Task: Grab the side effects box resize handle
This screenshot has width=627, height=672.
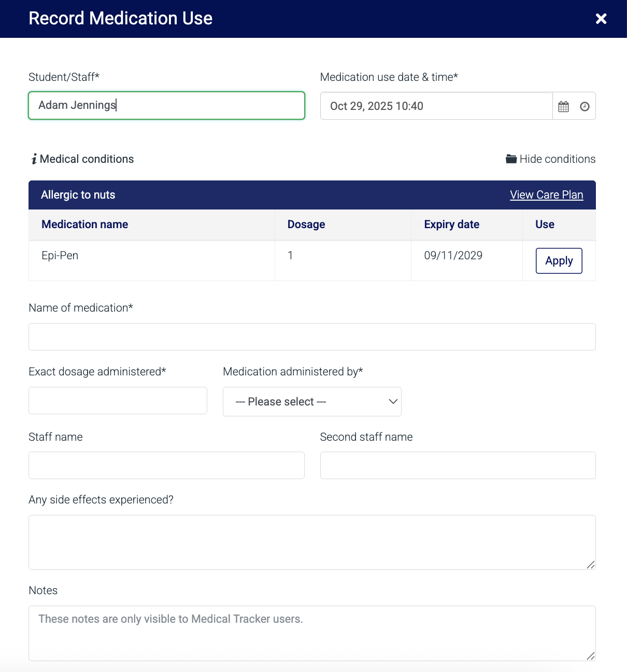Action: click(591, 565)
